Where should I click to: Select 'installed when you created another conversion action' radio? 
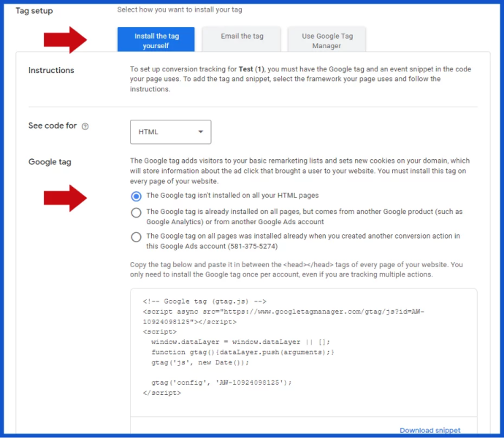pyautogui.click(x=136, y=237)
